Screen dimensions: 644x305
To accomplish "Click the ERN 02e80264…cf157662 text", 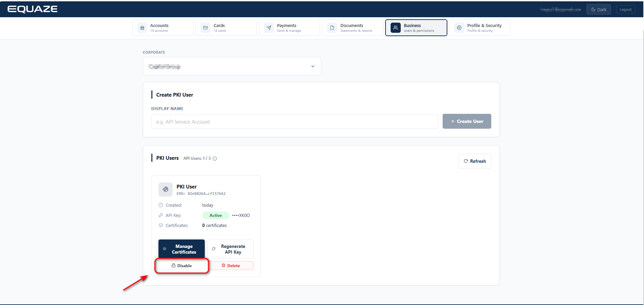I will pyautogui.click(x=201, y=194).
